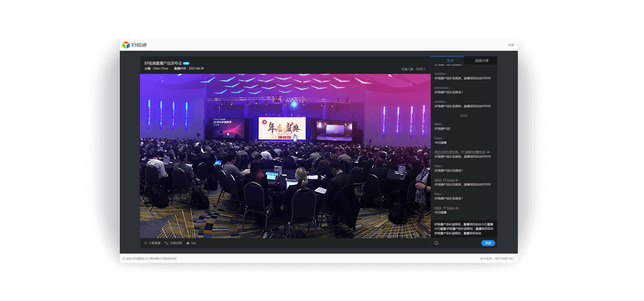Switch to the 直播详情 tab
Viewport: 644px width, 301px height.
click(x=481, y=61)
